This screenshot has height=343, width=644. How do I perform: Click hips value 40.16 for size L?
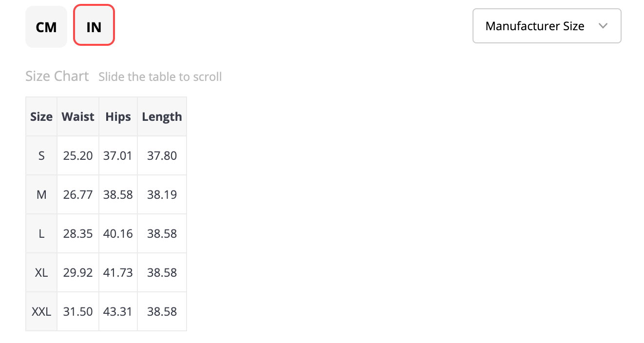(x=118, y=234)
